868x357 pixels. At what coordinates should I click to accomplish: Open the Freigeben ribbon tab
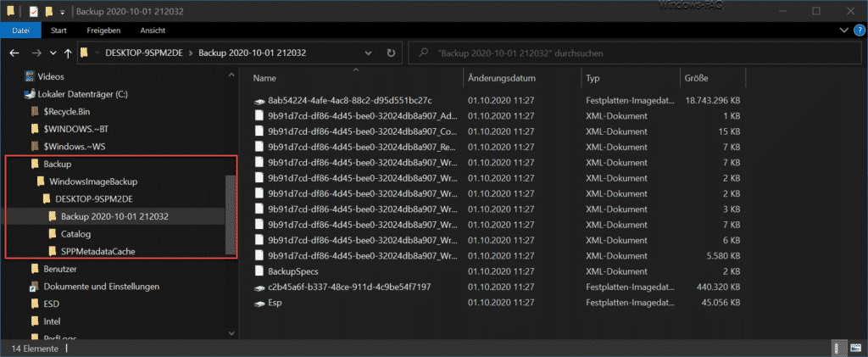[x=103, y=31]
